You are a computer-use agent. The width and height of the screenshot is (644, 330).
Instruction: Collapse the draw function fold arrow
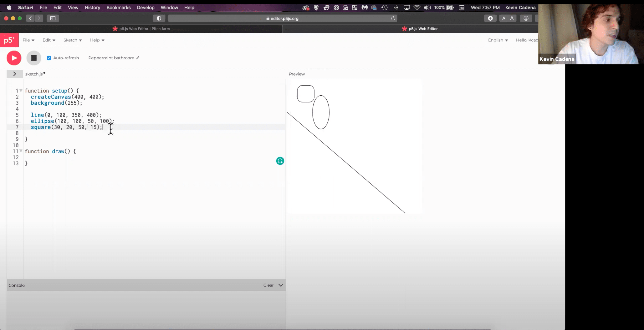coord(21,151)
